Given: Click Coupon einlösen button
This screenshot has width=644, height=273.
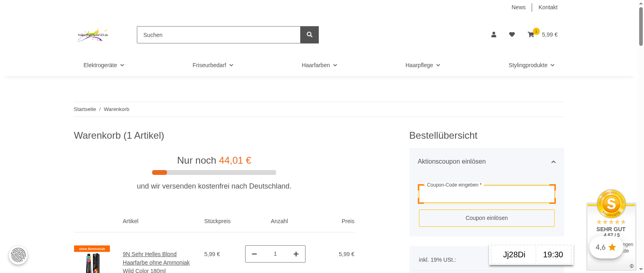Looking at the screenshot, I should point(487,218).
